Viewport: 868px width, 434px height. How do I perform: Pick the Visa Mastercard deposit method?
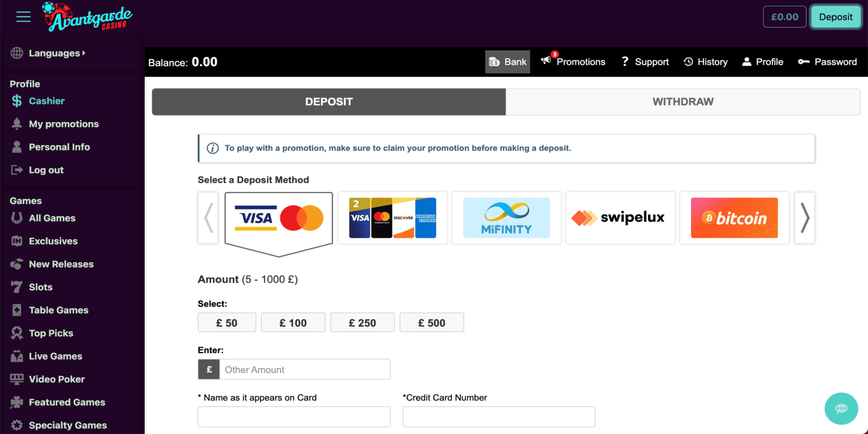pyautogui.click(x=278, y=218)
